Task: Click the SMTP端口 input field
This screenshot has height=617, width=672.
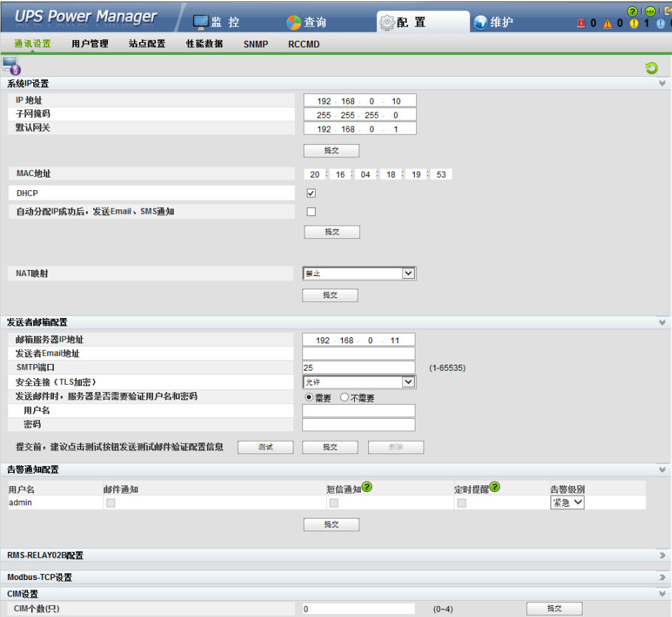Action: point(359,368)
